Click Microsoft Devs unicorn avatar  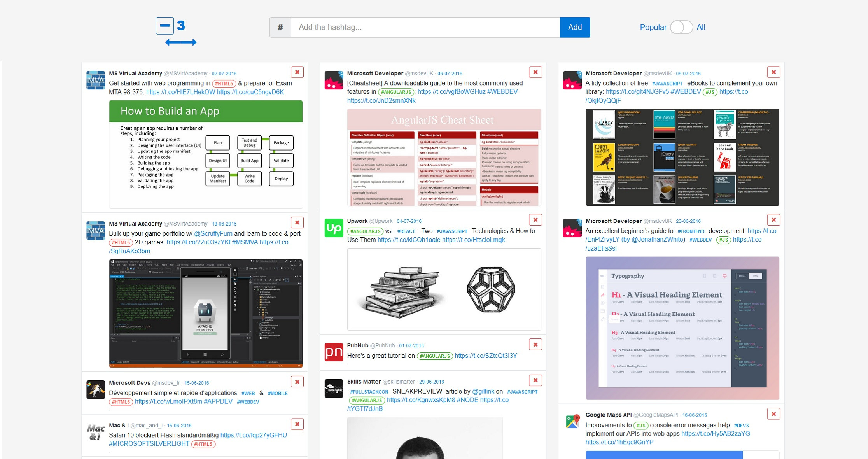96,390
